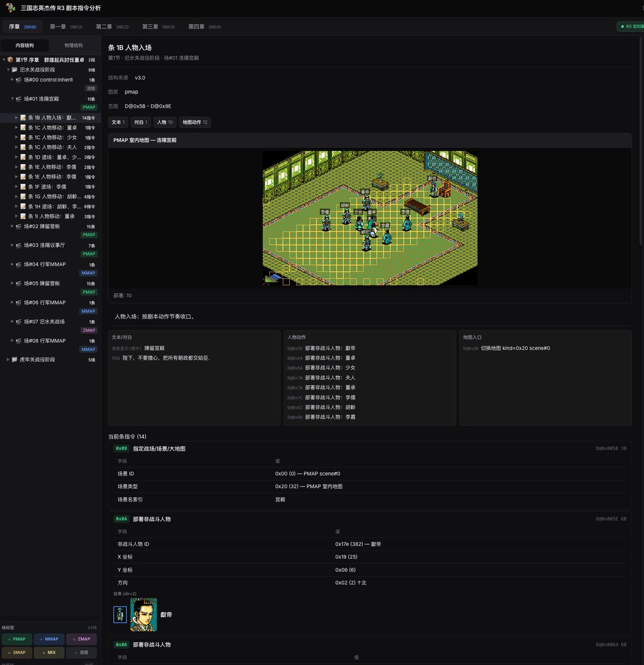Viewport: 644px width, 665px height.
Task: Expand the 场#02 陳留営帐 arrow
Action: coord(13,227)
